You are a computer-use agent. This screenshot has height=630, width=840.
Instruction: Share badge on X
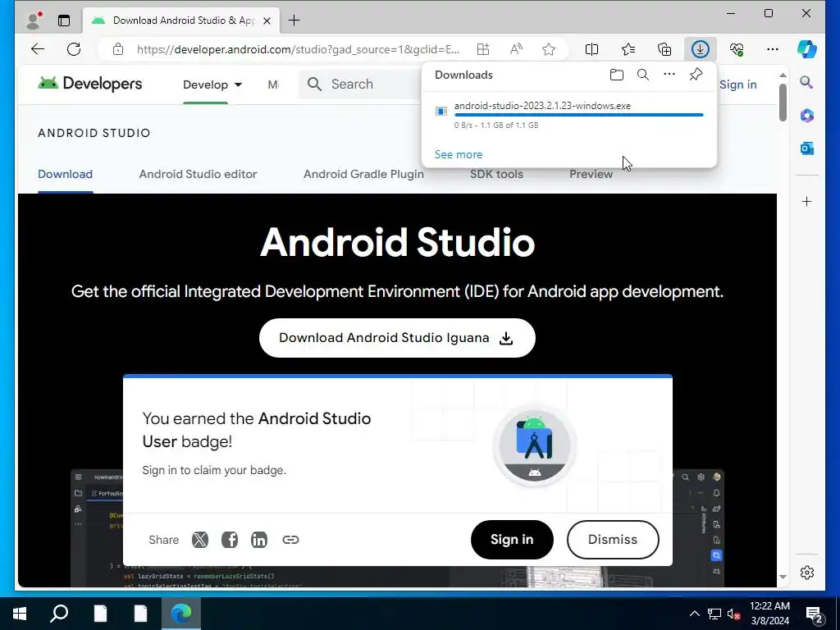coord(200,540)
